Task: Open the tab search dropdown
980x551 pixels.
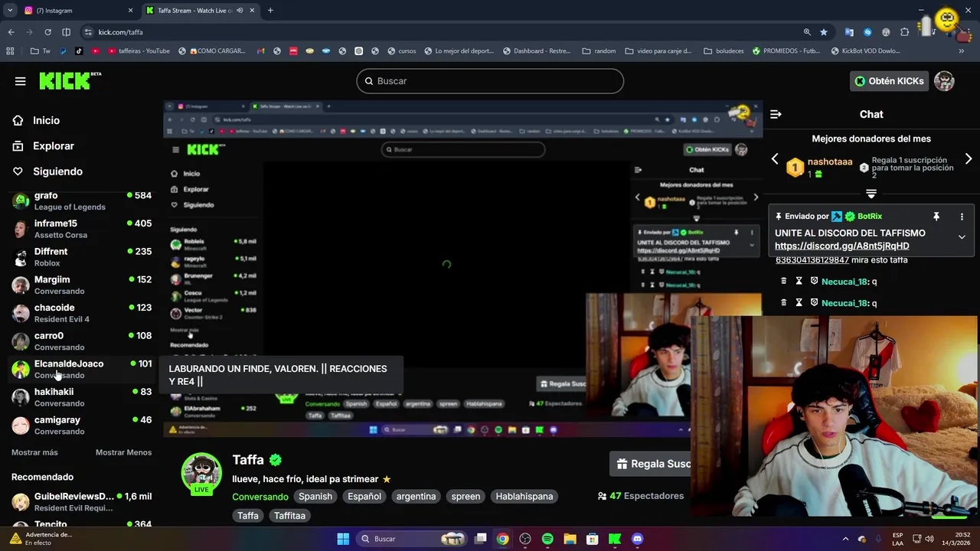Action: click(10, 11)
